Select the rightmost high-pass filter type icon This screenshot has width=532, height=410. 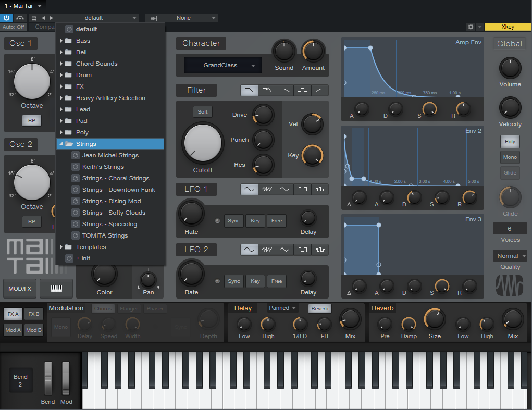[x=320, y=90]
